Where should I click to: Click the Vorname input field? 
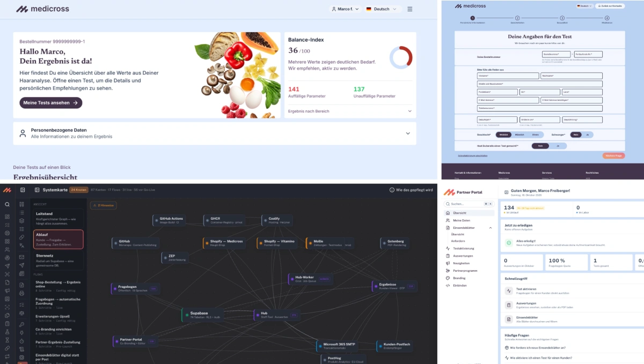click(508, 76)
